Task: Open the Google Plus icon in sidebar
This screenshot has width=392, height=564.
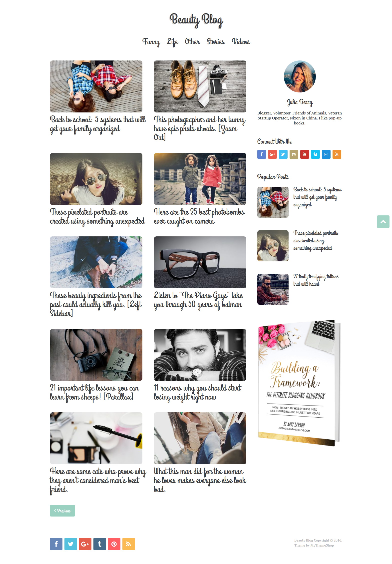Action: pyautogui.click(x=272, y=154)
